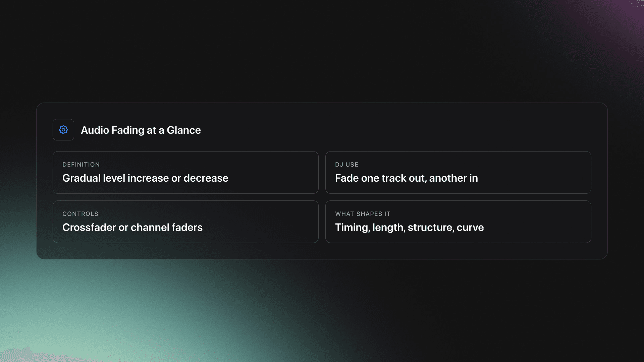Select the DJ USE label

point(346,165)
